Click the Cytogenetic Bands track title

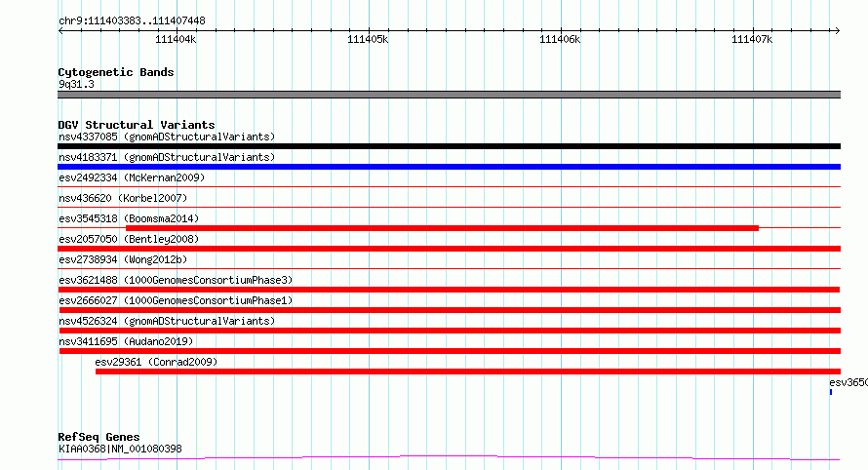tap(116, 72)
